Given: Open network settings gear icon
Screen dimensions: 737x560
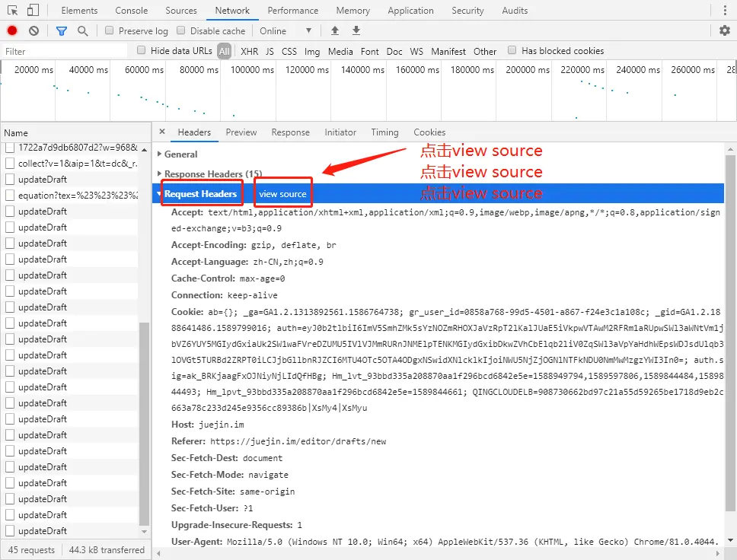Looking at the screenshot, I should (x=725, y=30).
